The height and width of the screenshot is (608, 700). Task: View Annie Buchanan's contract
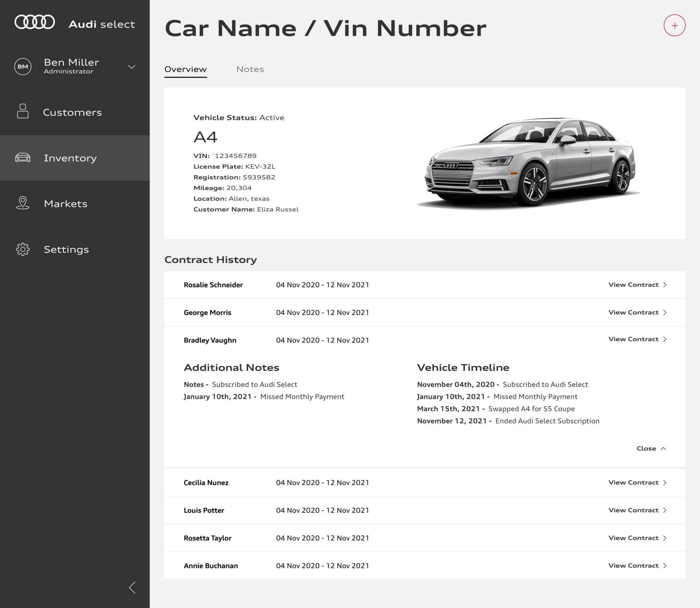coord(636,565)
